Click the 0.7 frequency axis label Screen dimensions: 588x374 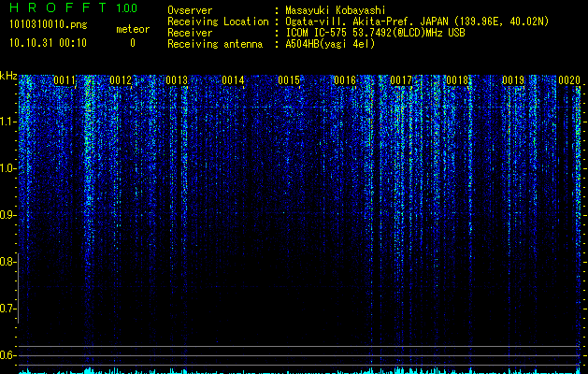point(7,309)
